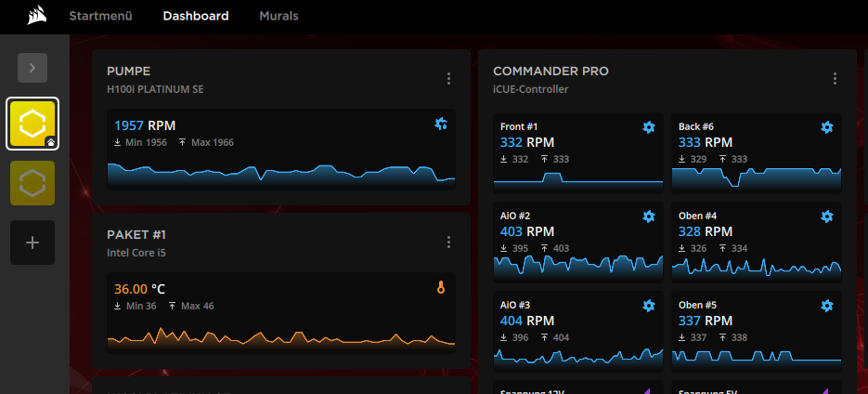The width and height of the screenshot is (868, 394).
Task: Click the Oben #5 337 RPM value
Action: tap(706, 321)
